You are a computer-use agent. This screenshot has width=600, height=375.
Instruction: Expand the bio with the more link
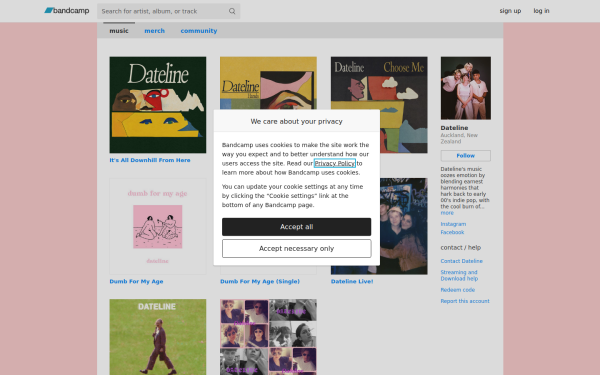point(447,213)
